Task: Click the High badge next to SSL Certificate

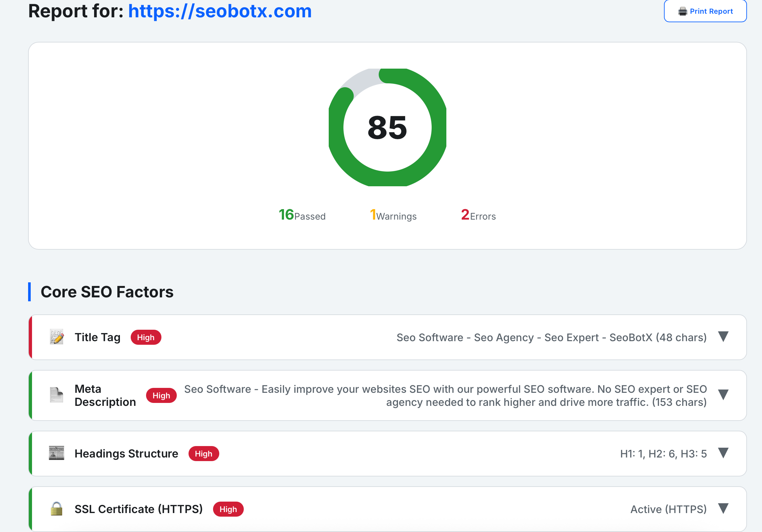Action: (228, 509)
